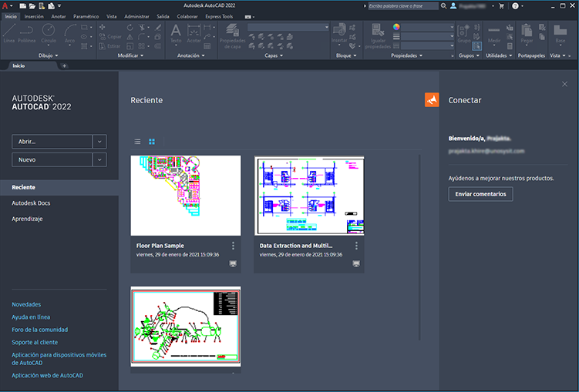
Task: Open the shopping cart icon
Action: pos(501,6)
